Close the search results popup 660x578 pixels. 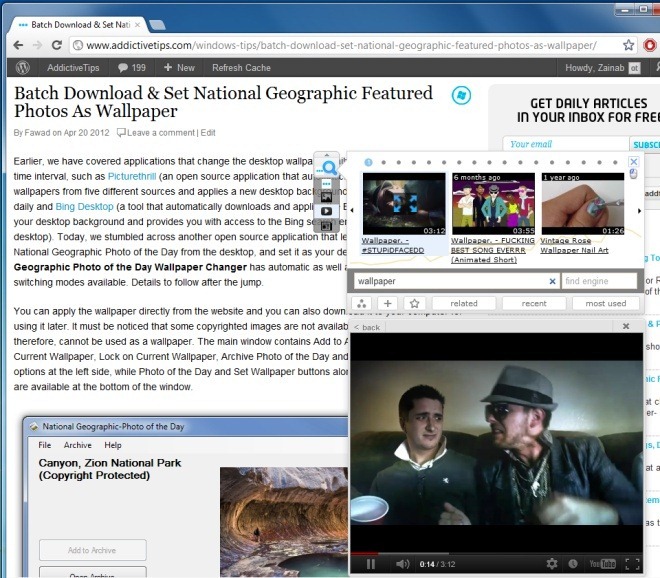(x=633, y=162)
